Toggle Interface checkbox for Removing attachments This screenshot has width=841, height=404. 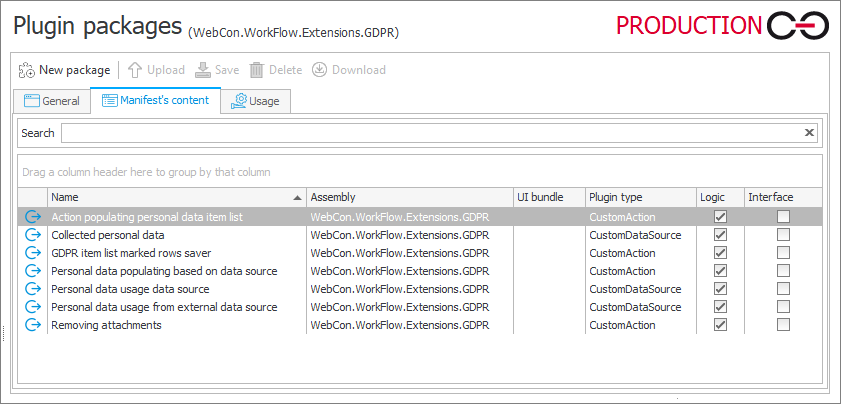pyautogui.click(x=784, y=325)
